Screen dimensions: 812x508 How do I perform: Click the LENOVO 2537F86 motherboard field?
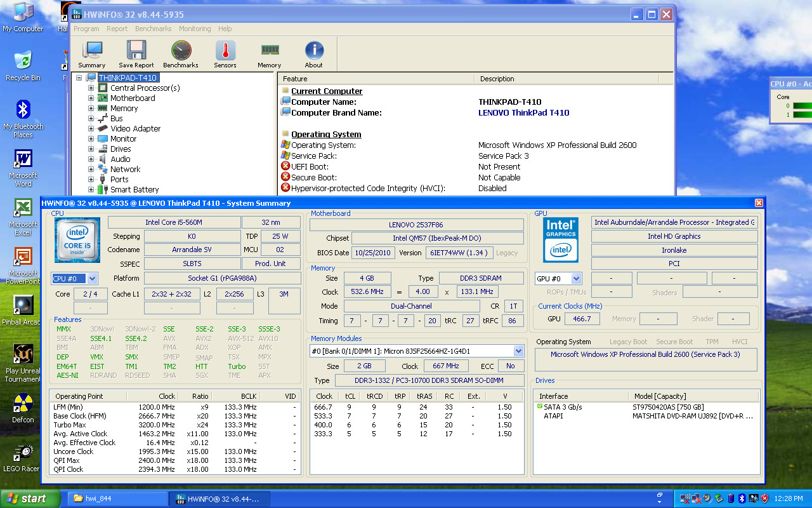[417, 225]
